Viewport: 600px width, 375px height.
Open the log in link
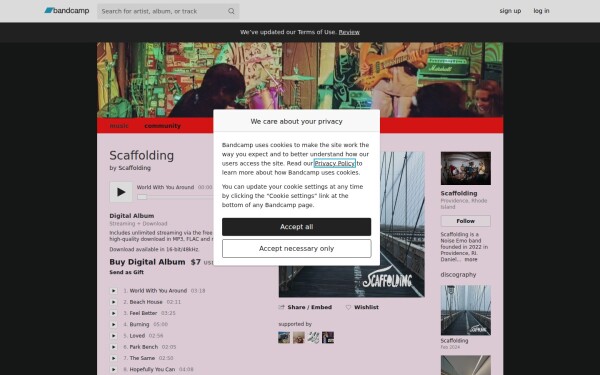pyautogui.click(x=541, y=11)
